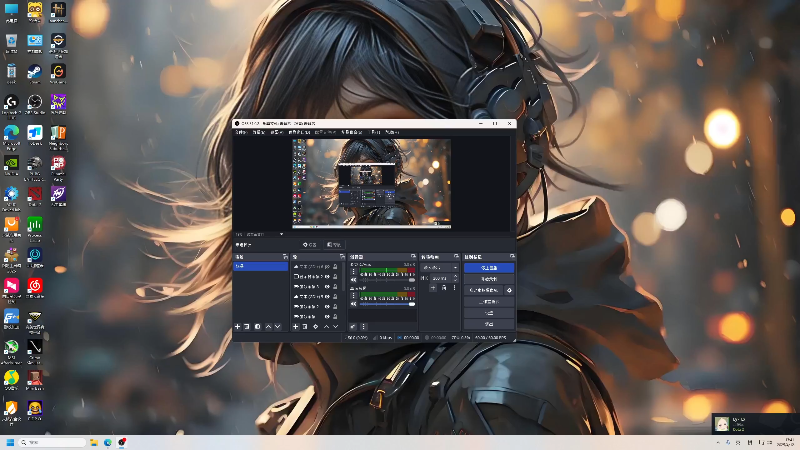Hide fourth source using its eye icon

coord(328,296)
